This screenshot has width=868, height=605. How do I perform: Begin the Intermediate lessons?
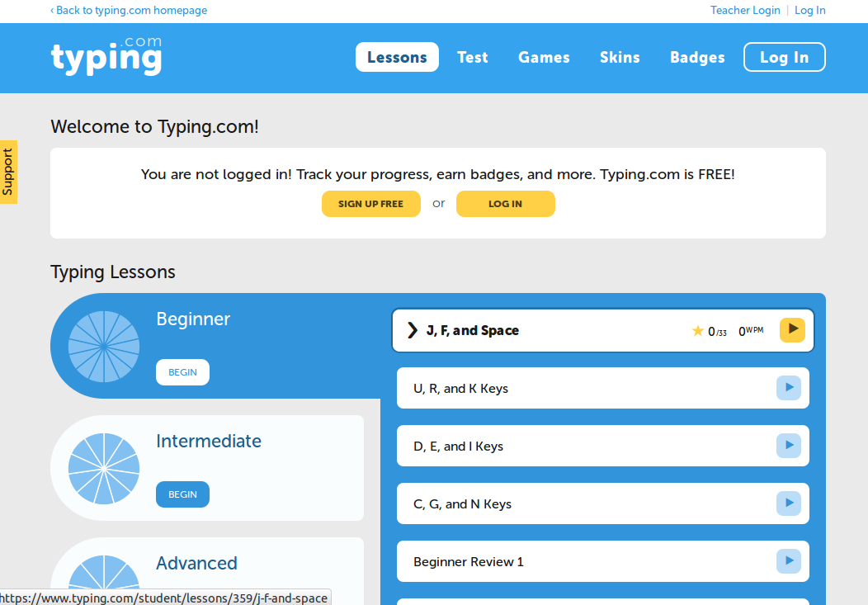(182, 494)
